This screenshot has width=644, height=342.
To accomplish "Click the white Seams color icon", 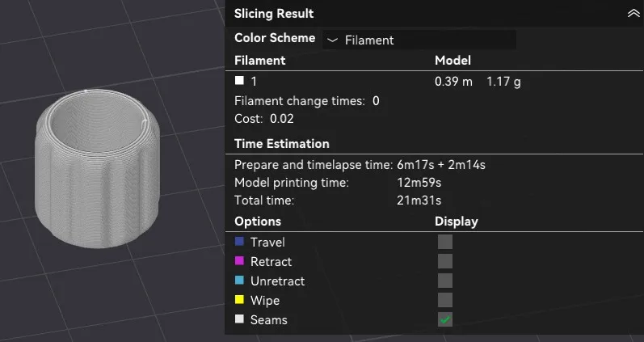I will point(239,319).
